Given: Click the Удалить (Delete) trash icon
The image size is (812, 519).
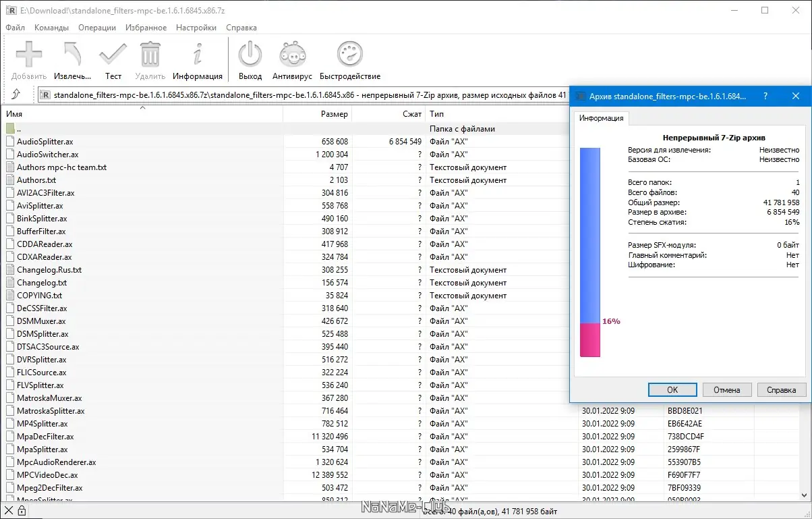Looking at the screenshot, I should [150, 60].
